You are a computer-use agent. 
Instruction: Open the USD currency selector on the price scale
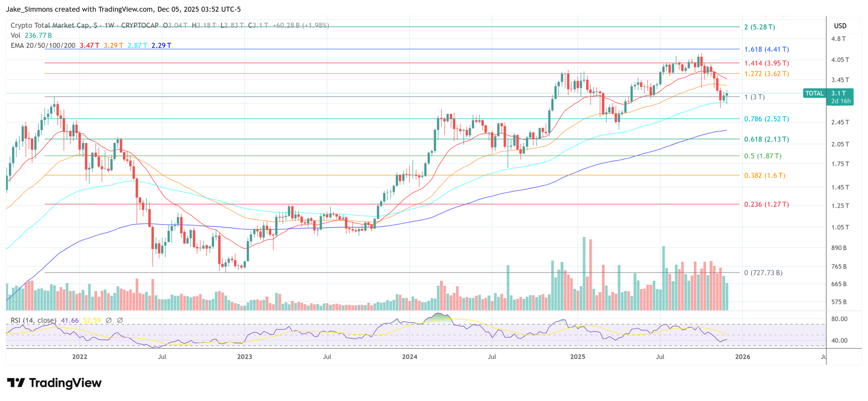point(840,26)
